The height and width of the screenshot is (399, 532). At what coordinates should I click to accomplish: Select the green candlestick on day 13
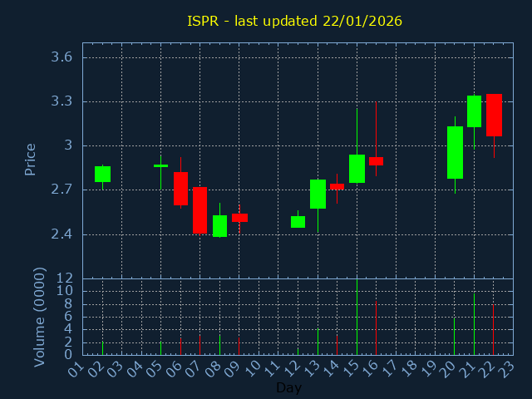pos(318,194)
